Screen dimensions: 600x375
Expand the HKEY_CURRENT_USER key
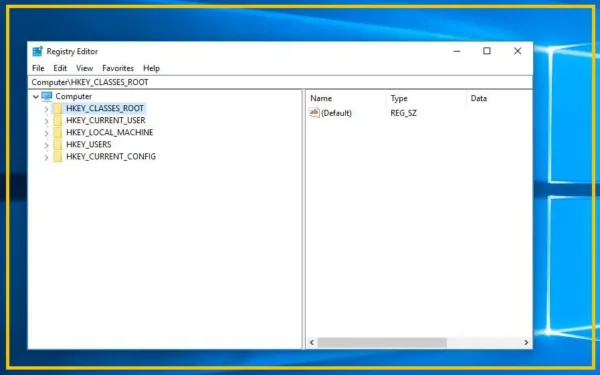pos(46,121)
